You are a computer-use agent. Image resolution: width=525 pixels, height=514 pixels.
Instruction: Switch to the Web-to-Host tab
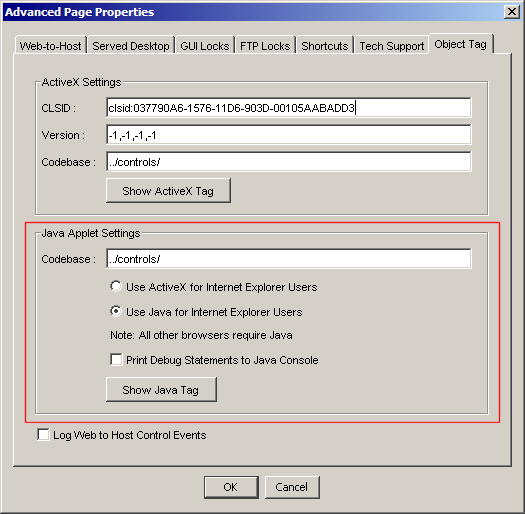click(x=51, y=45)
